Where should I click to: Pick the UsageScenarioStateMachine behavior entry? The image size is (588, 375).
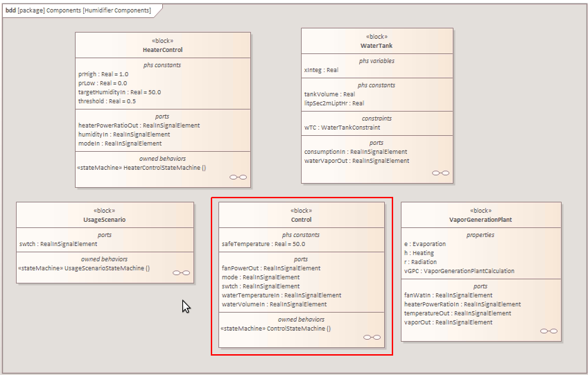84,268
